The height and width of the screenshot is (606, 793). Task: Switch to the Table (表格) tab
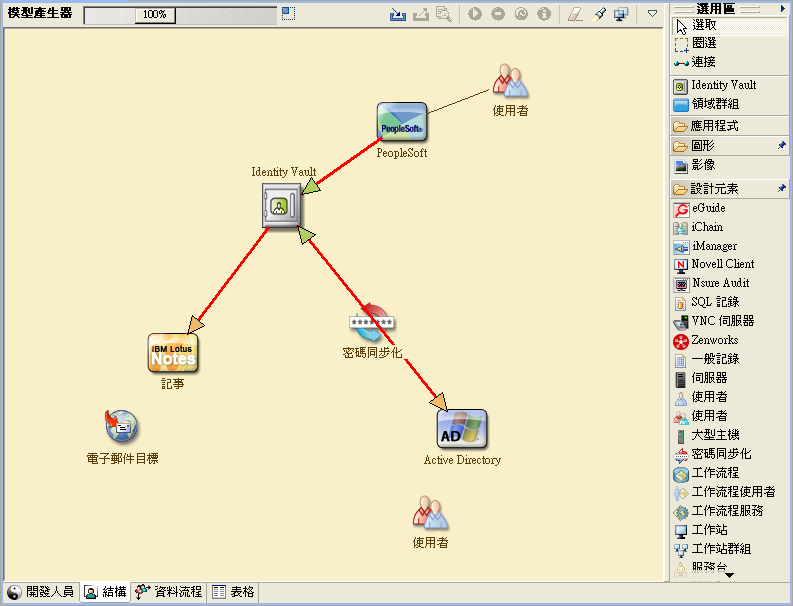pos(233,592)
